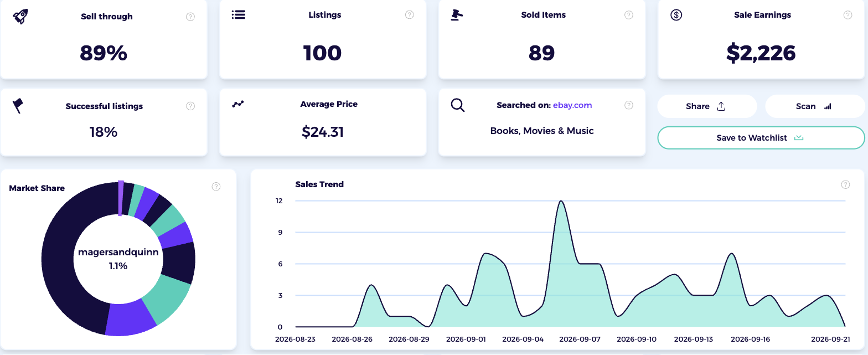The height and width of the screenshot is (355, 868).
Task: Open help tooltip for Sale Earnings
Action: pyautogui.click(x=848, y=15)
